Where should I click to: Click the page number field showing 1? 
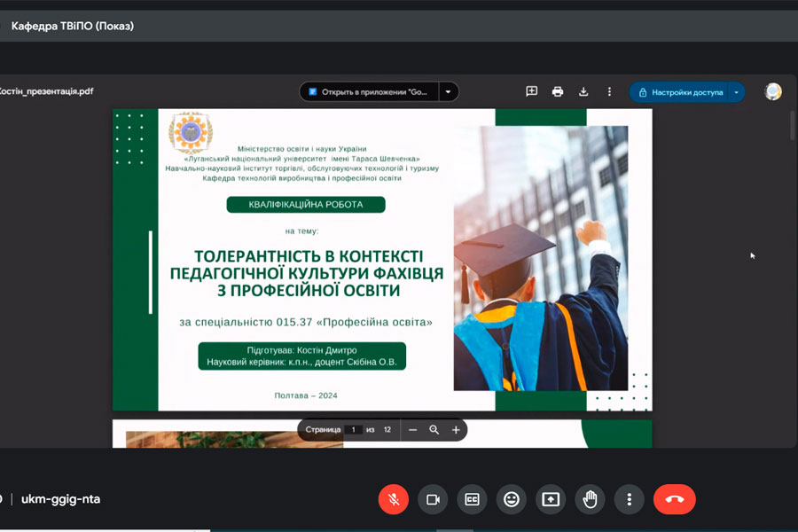pos(353,430)
